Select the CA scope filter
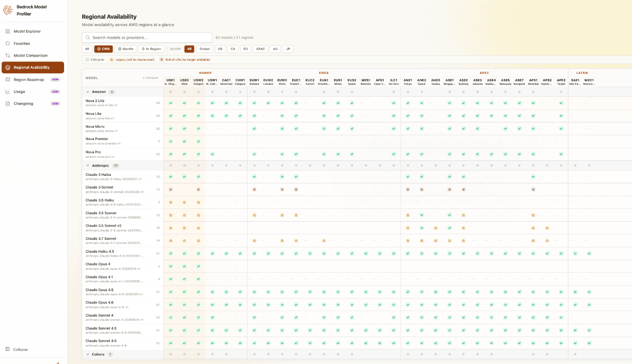The width and height of the screenshot is (632, 364). (233, 49)
